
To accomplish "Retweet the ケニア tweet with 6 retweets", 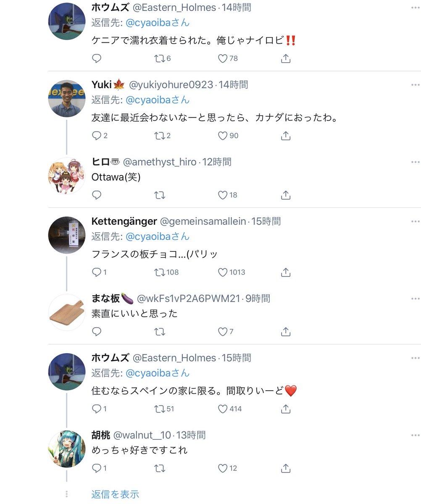I will (159, 58).
